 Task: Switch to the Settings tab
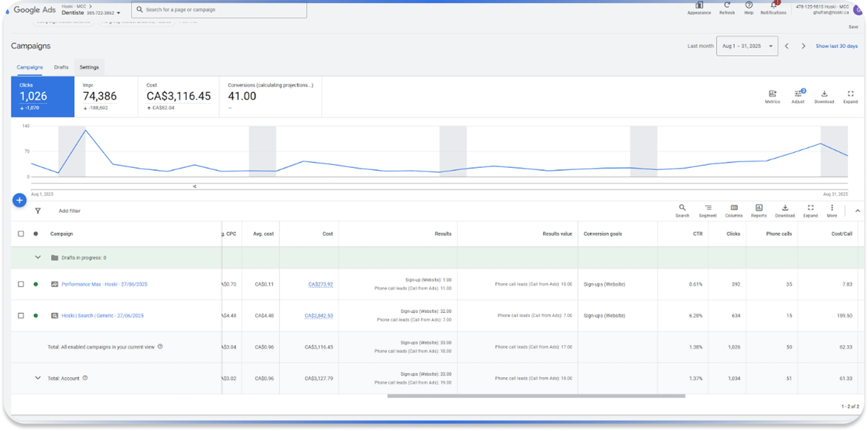(x=89, y=67)
